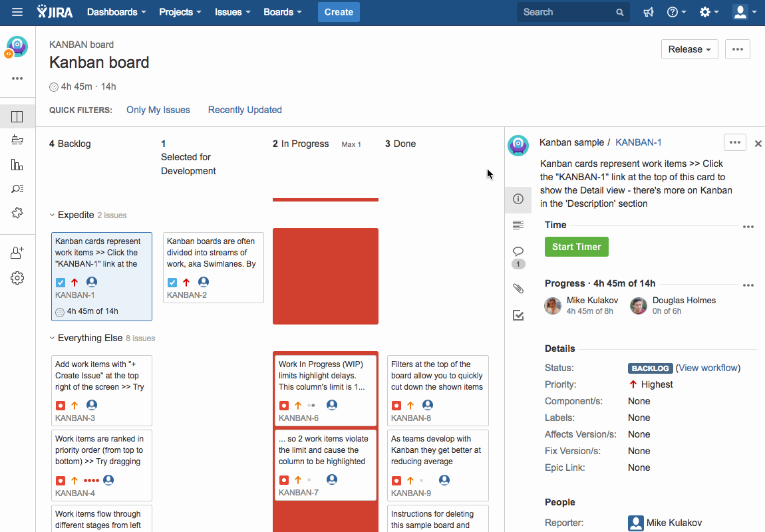
Task: Open board settings with the sidebar gear icon
Action: [x=17, y=278]
